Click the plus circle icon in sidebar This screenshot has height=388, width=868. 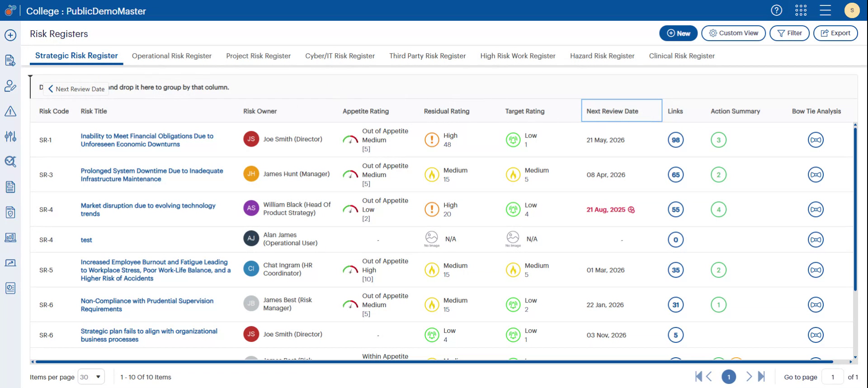tap(10, 35)
